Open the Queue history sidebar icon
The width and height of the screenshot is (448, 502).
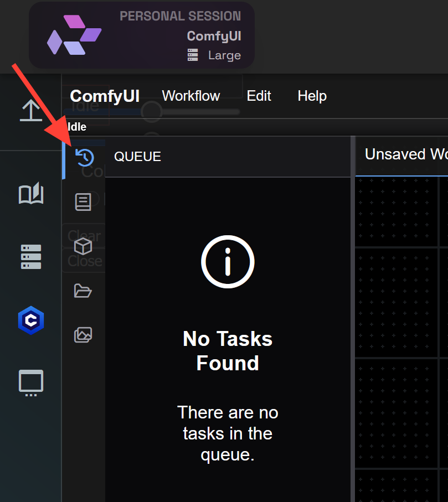coord(85,158)
